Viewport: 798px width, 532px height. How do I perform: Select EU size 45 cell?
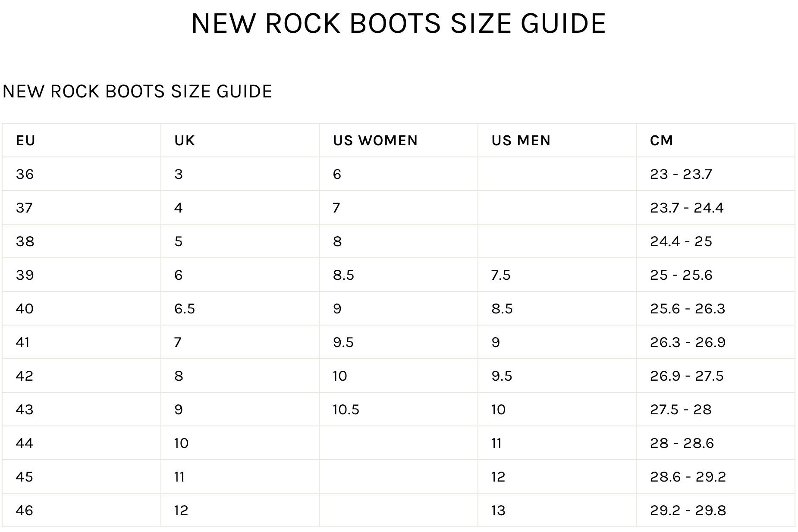(25, 477)
